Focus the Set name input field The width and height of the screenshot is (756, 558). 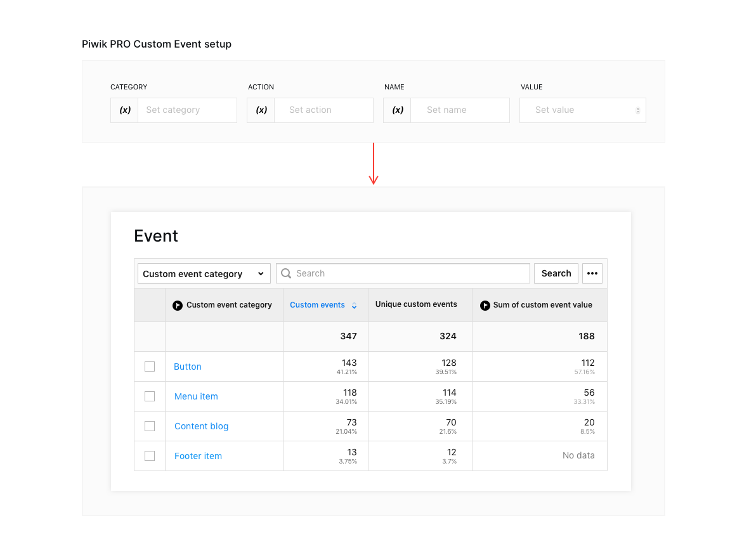tap(460, 110)
